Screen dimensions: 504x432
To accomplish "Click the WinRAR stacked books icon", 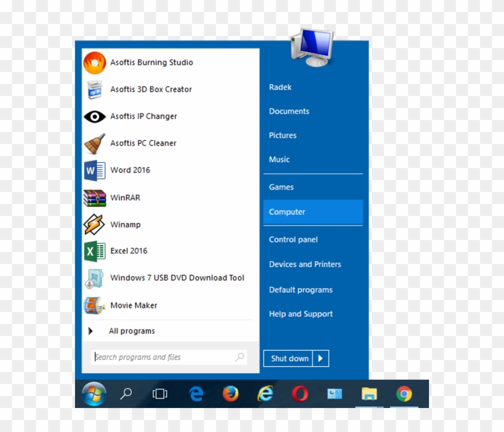I will coord(95,197).
